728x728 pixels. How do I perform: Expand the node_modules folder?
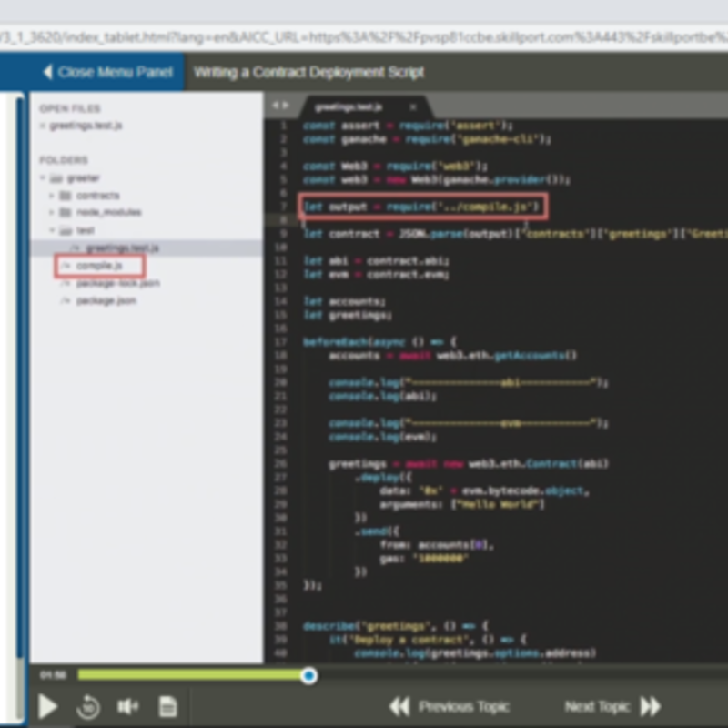pos(52,213)
